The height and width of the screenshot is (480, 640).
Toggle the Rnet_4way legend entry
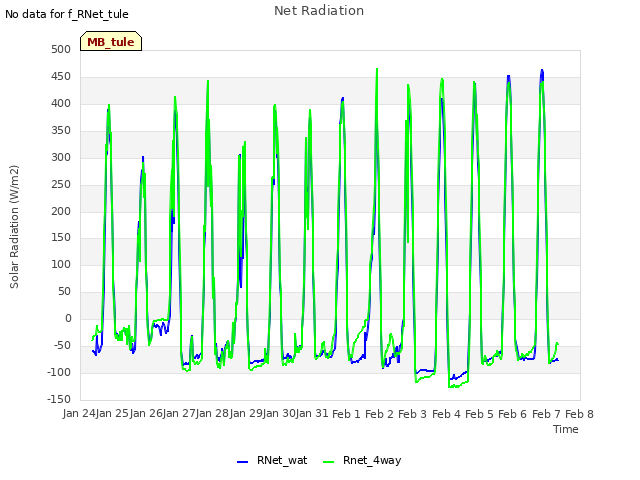tap(362, 460)
